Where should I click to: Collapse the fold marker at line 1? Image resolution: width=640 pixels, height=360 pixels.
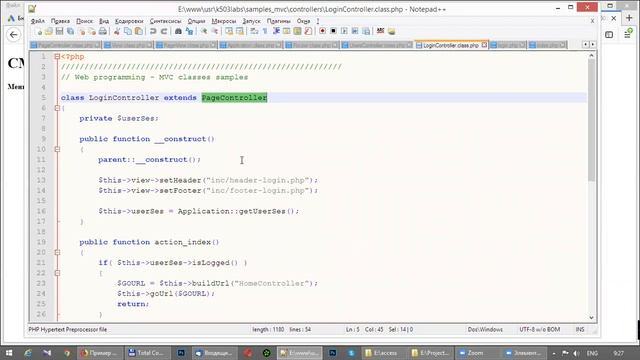coord(57,57)
